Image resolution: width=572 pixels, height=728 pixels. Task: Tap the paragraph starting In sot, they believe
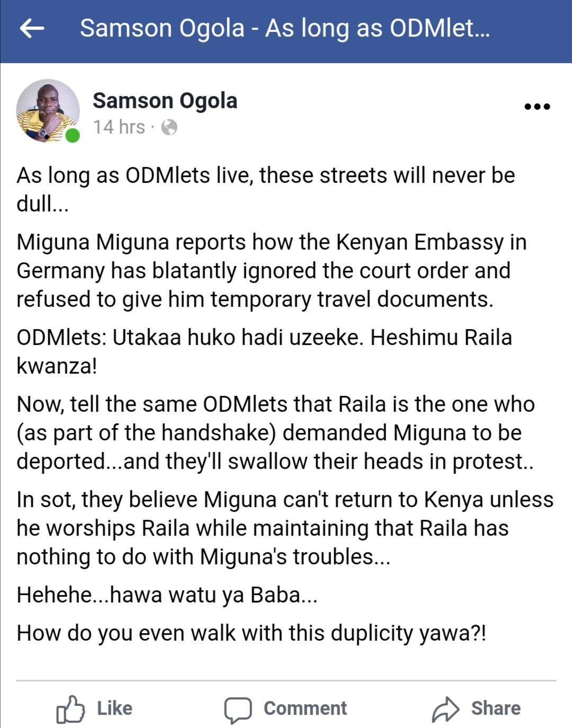coord(285,528)
